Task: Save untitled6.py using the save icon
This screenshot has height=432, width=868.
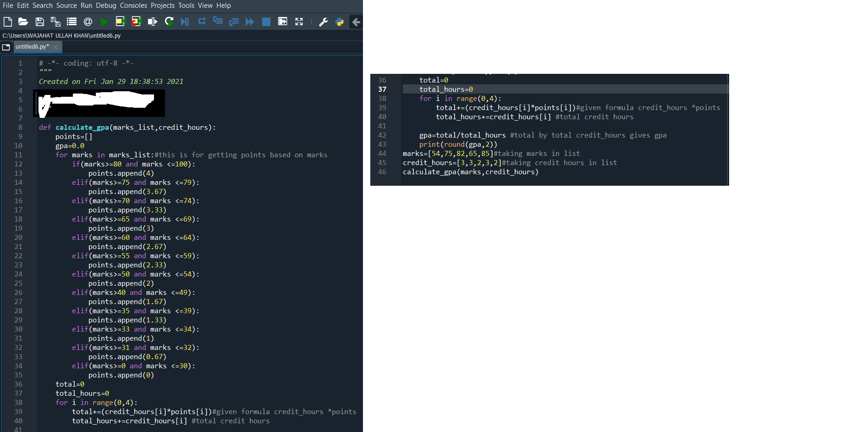Action: tap(39, 22)
